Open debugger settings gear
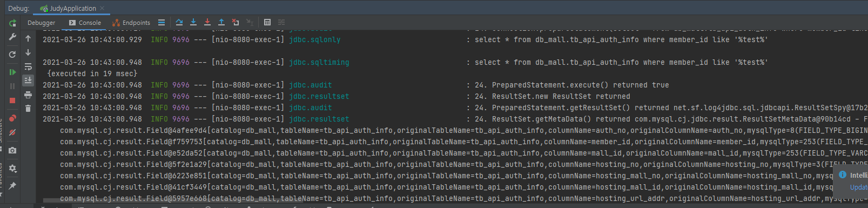Screen dimensions: 868x208 (12, 169)
